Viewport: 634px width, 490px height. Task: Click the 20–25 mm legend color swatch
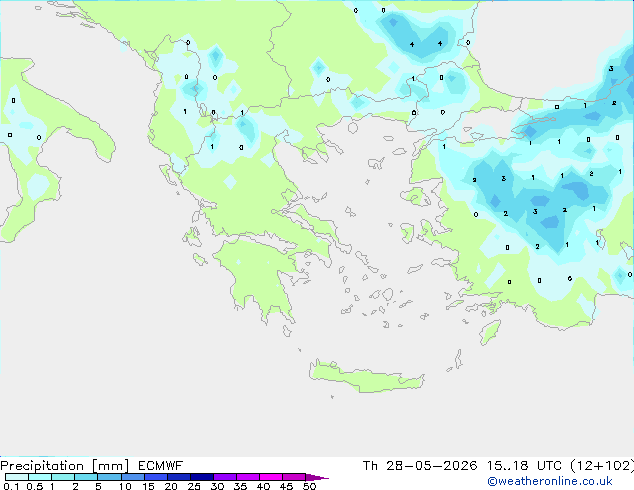[179, 477]
